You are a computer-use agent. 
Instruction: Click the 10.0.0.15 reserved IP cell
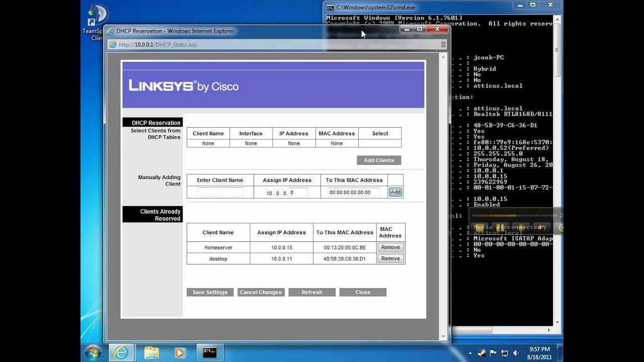click(x=282, y=247)
